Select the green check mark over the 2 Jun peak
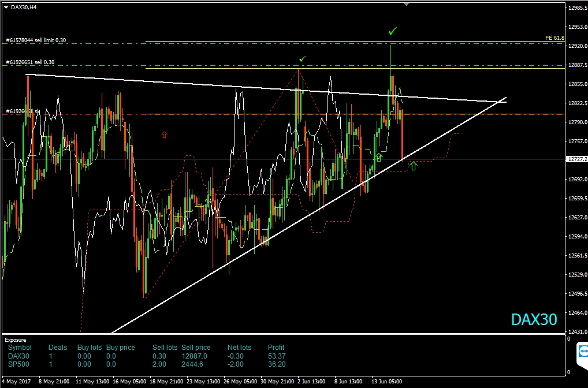Viewport: 588px width, 388px height. [303, 59]
